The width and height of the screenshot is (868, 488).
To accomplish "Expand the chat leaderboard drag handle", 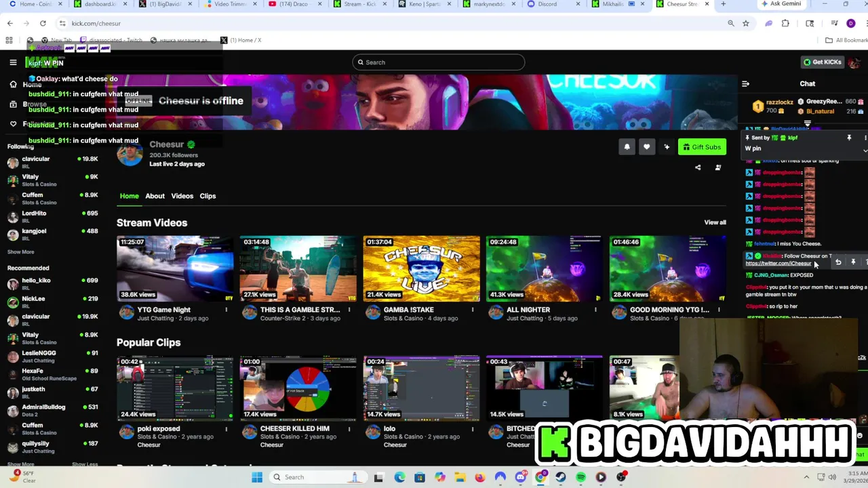I will 807,125.
